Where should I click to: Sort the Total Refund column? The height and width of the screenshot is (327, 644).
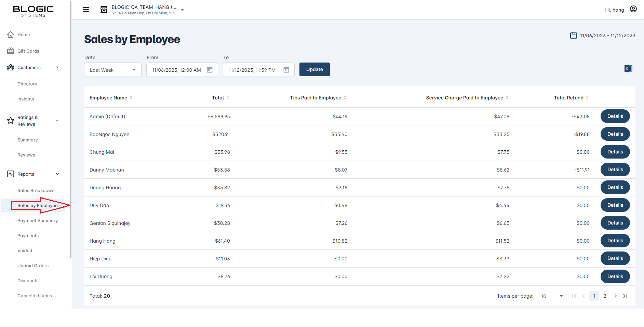[587, 98]
